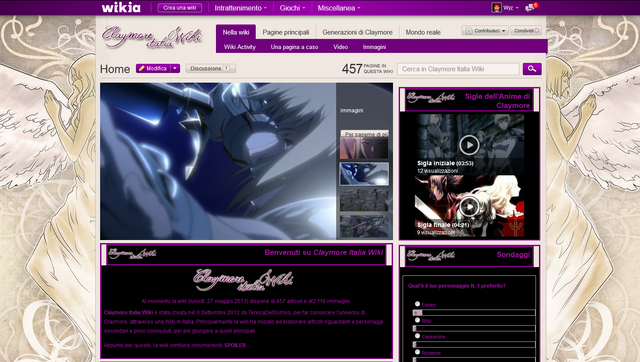Image resolution: width=640 pixels, height=362 pixels.
Task: Click the 457 pagine counter
Action: [367, 69]
